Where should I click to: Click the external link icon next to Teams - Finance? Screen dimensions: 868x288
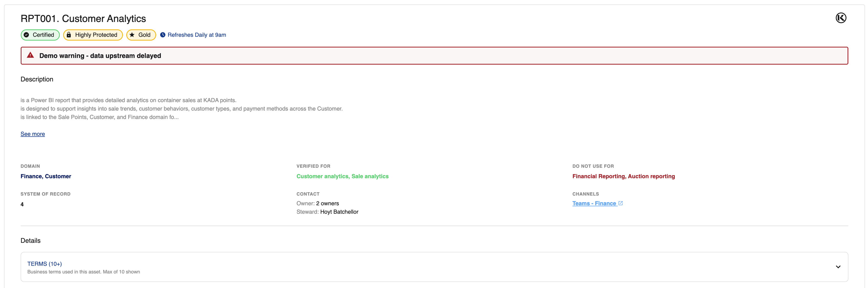(620, 203)
